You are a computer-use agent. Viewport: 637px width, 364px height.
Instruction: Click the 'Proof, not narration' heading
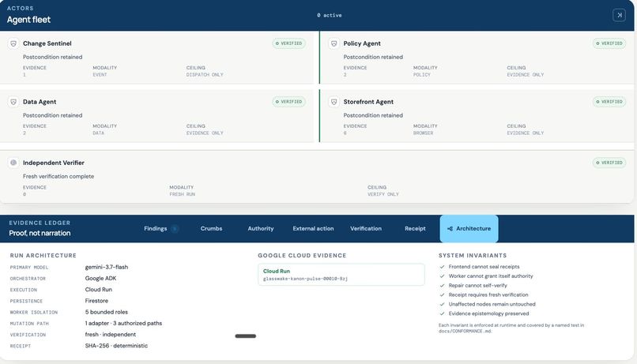tap(40, 234)
